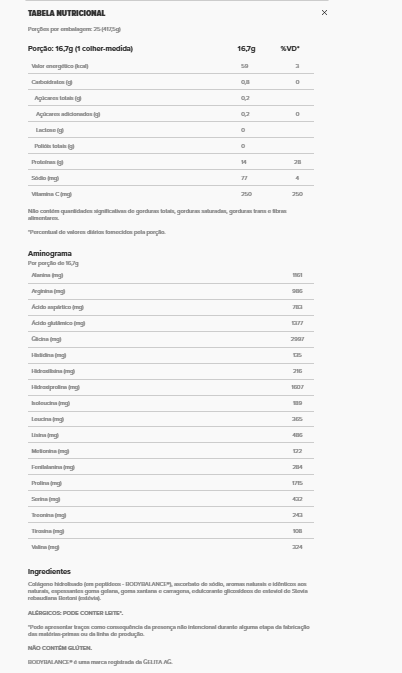Image resolution: width=402 pixels, height=673 pixels.
Task: Select the Glicina (mg) row
Action: (171, 339)
